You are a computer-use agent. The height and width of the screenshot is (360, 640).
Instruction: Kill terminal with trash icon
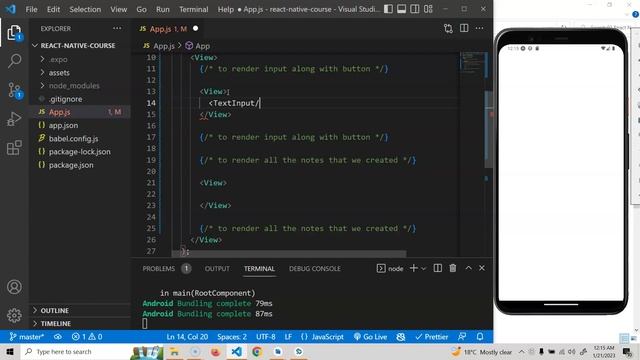click(453, 268)
